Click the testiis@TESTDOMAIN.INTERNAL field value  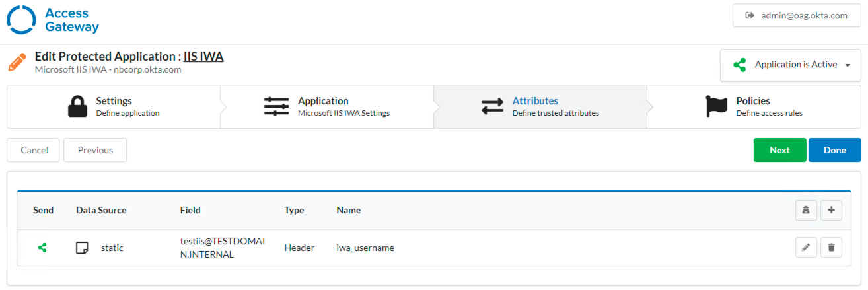point(222,248)
